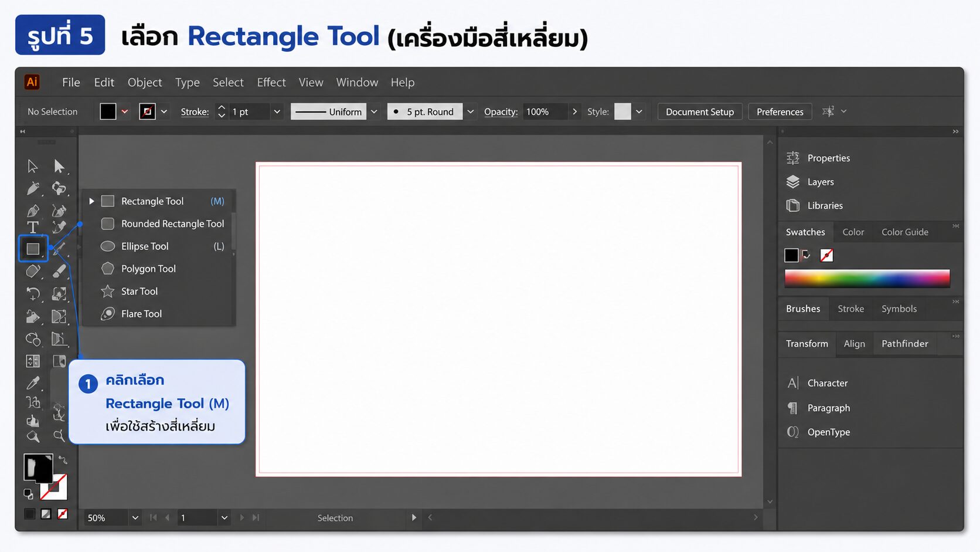Open the Object menu
980x552 pixels.
coord(145,82)
